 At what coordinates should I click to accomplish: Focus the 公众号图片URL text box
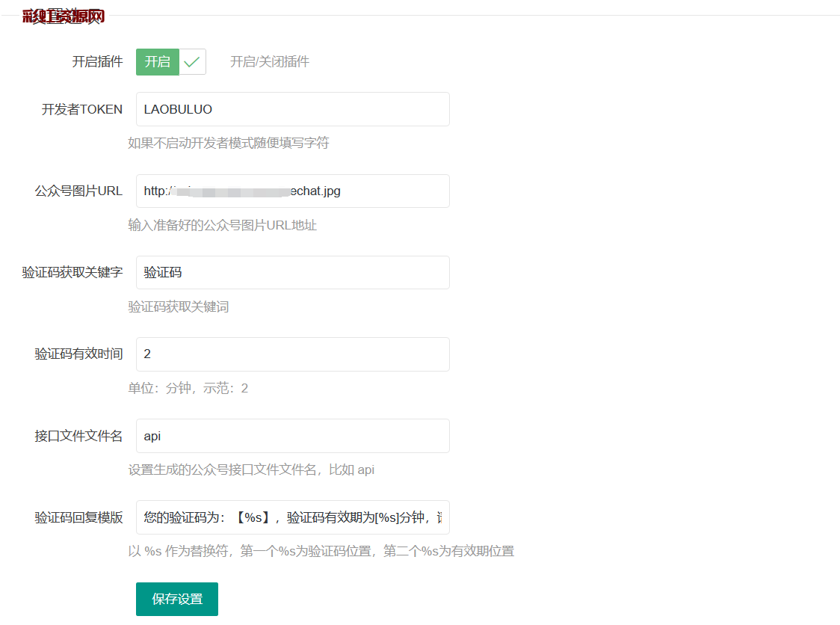pyautogui.click(x=292, y=191)
